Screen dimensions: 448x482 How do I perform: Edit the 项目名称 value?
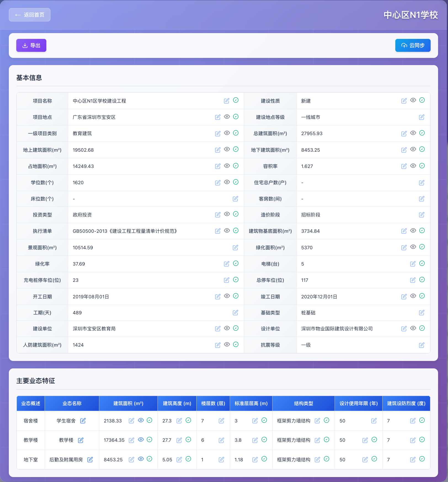click(x=227, y=101)
